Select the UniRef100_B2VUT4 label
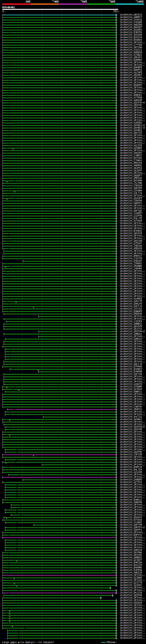146x644 pixels. coord(131,37)
